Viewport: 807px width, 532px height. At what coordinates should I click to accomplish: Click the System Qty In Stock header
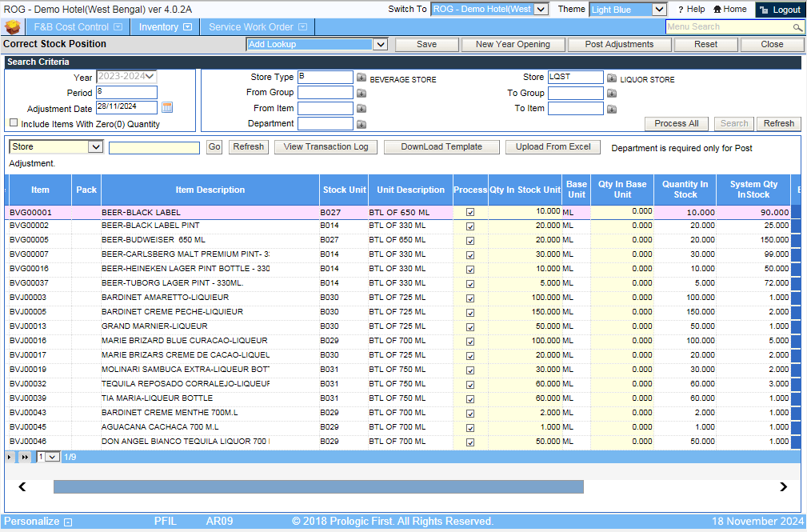(x=753, y=190)
